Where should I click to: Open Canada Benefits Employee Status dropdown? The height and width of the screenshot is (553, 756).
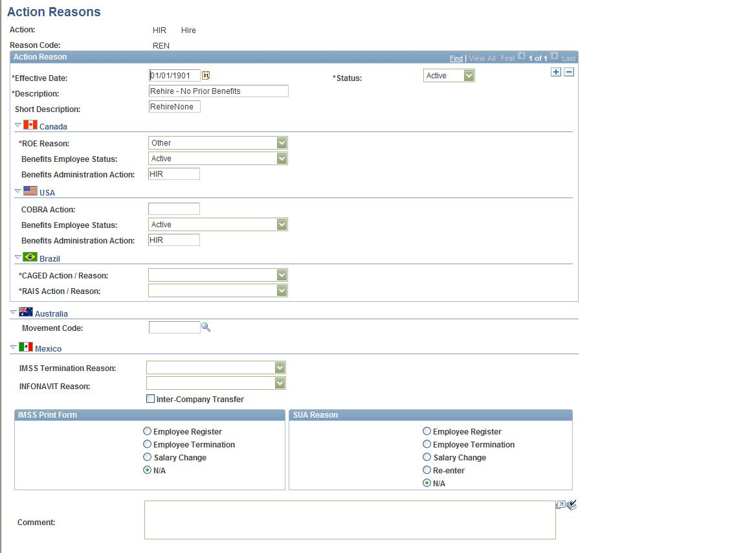(218, 158)
